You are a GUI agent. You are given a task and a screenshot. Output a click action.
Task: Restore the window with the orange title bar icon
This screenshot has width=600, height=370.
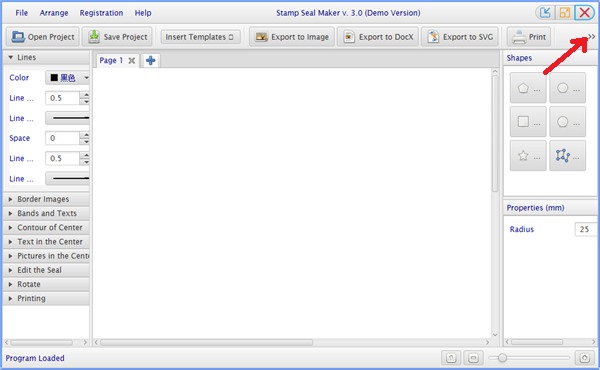coord(564,13)
